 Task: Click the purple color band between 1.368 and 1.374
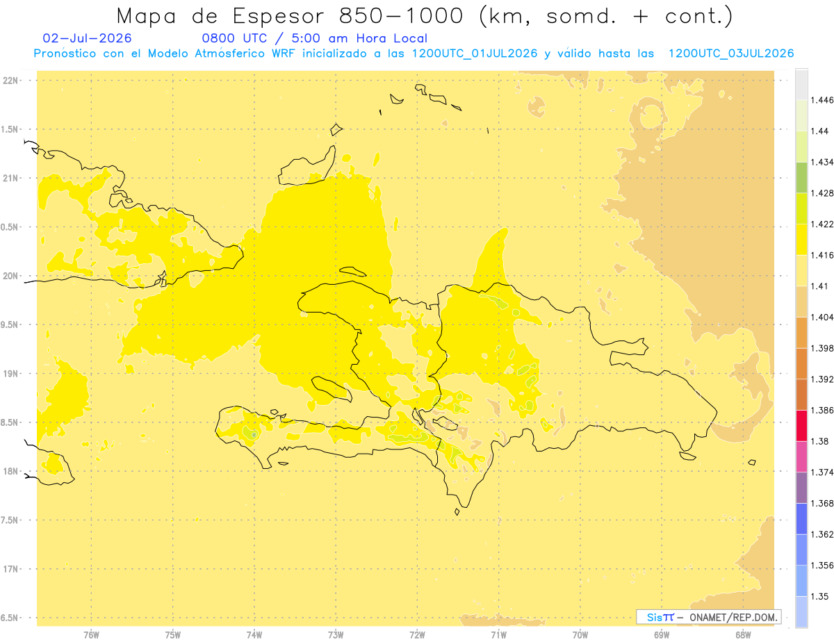pyautogui.click(x=801, y=488)
